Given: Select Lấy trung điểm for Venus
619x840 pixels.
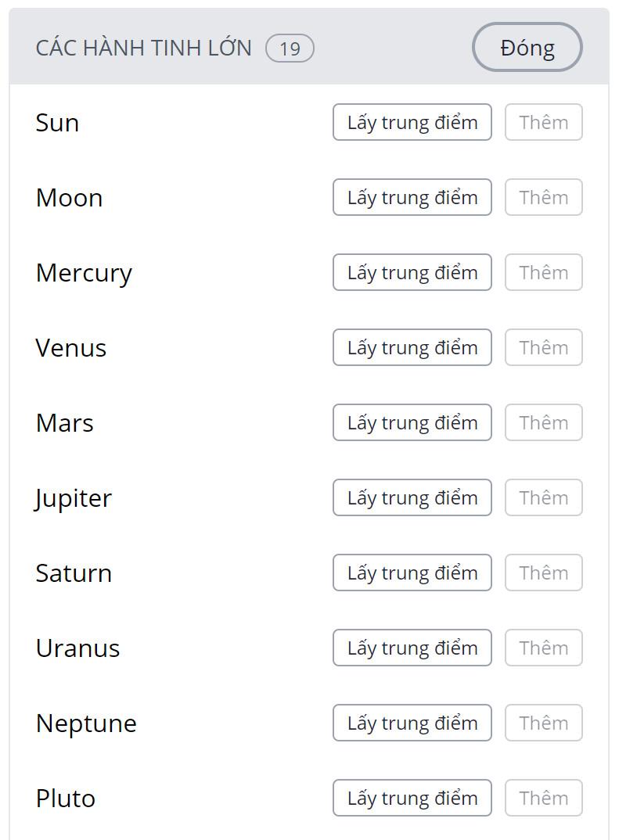Looking at the screenshot, I should pos(412,348).
